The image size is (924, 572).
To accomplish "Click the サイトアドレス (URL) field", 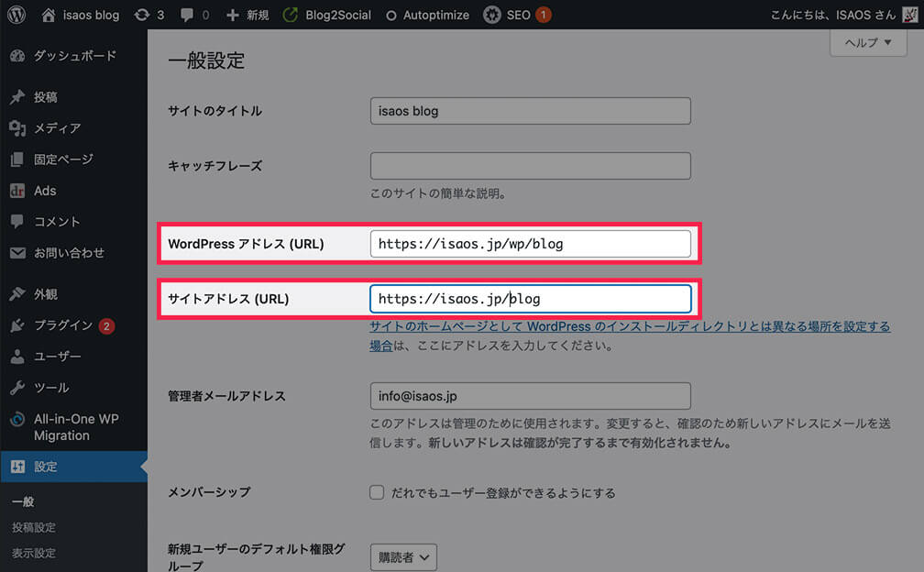I will (531, 299).
